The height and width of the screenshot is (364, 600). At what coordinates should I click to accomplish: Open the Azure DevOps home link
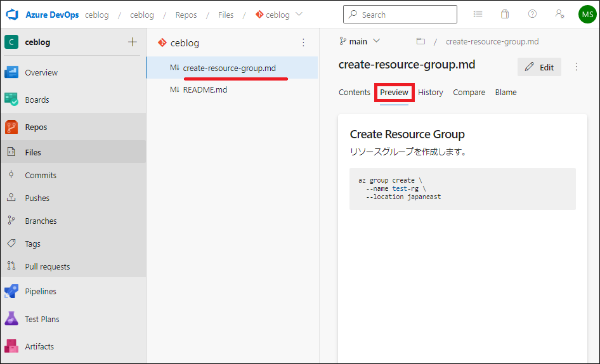tap(52, 15)
